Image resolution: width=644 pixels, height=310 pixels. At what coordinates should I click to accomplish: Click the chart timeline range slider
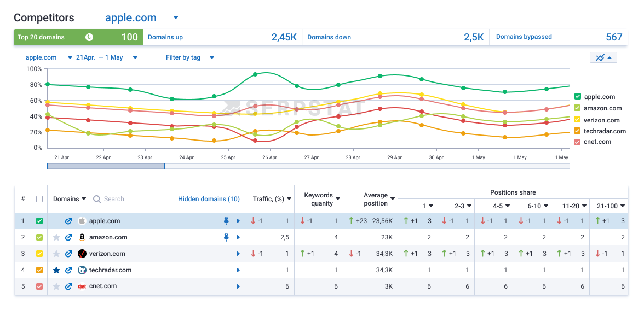click(x=106, y=166)
